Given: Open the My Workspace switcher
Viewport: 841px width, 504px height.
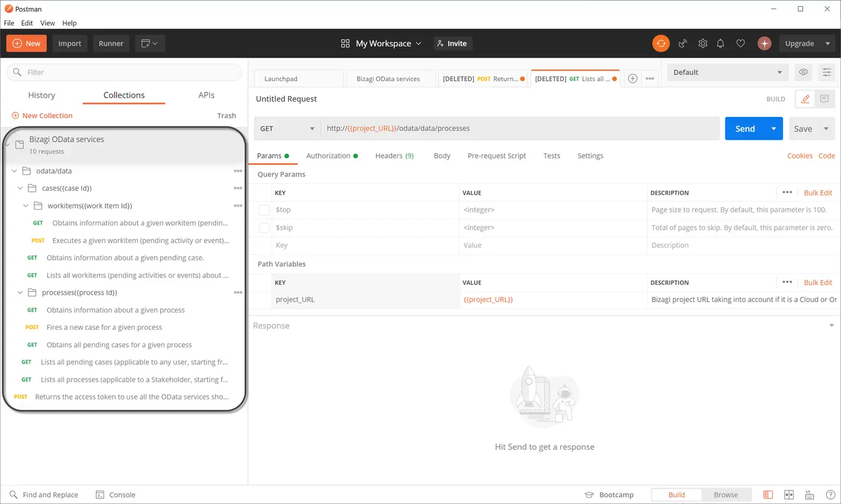Looking at the screenshot, I should [x=381, y=44].
